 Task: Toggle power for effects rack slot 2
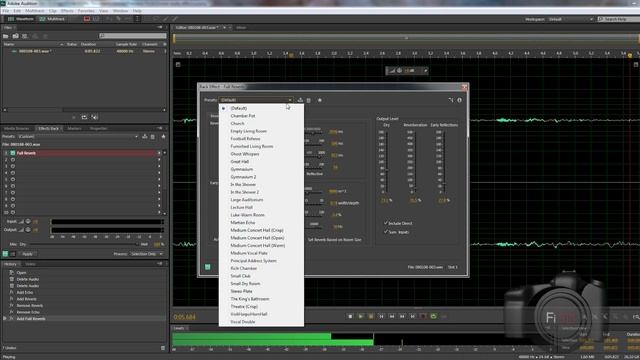[x=13, y=160]
